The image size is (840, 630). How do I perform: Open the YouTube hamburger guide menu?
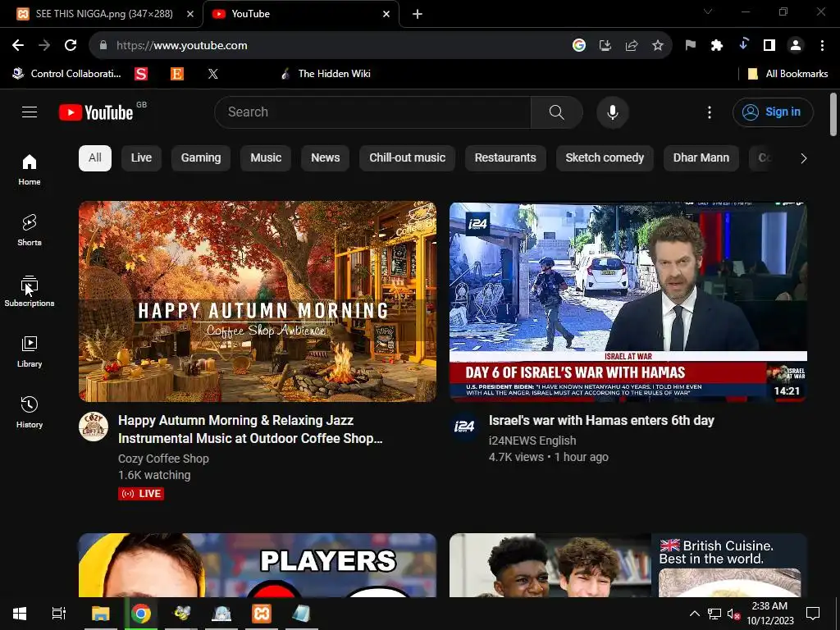click(x=30, y=112)
